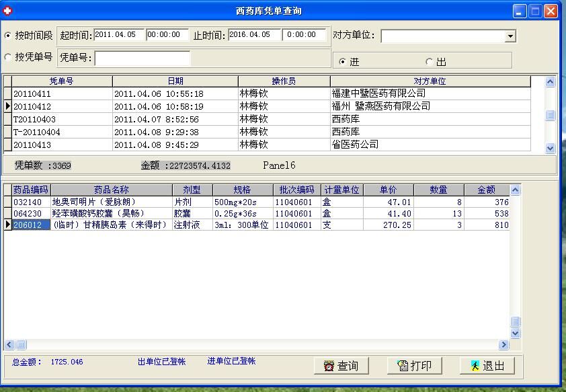Viewport: 566px width, 392px height.
Task: Select drug code 032140 cell
Action: coord(31,202)
